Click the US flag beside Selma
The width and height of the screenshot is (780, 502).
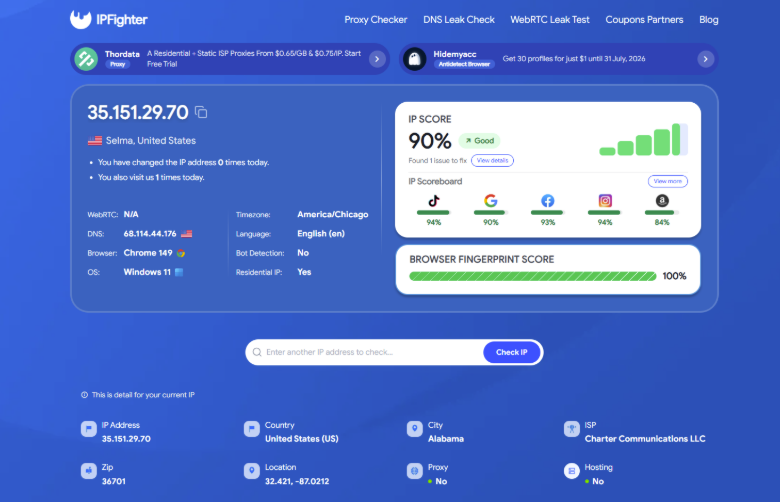click(x=95, y=141)
